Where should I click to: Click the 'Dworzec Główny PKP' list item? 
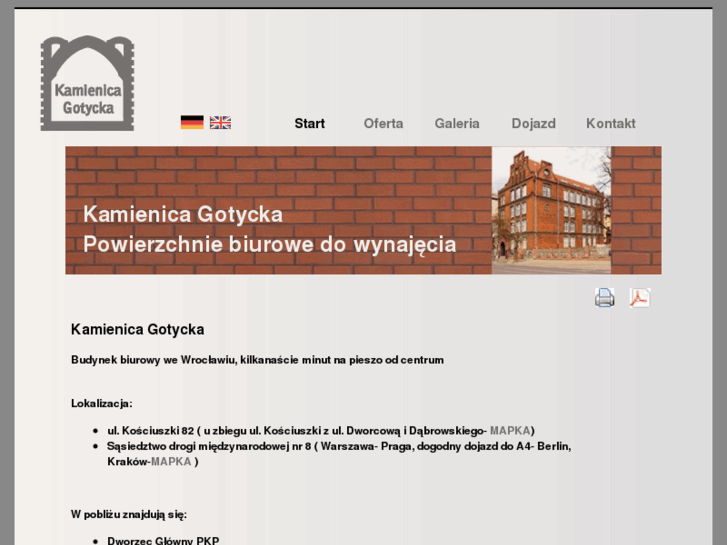tap(163, 540)
